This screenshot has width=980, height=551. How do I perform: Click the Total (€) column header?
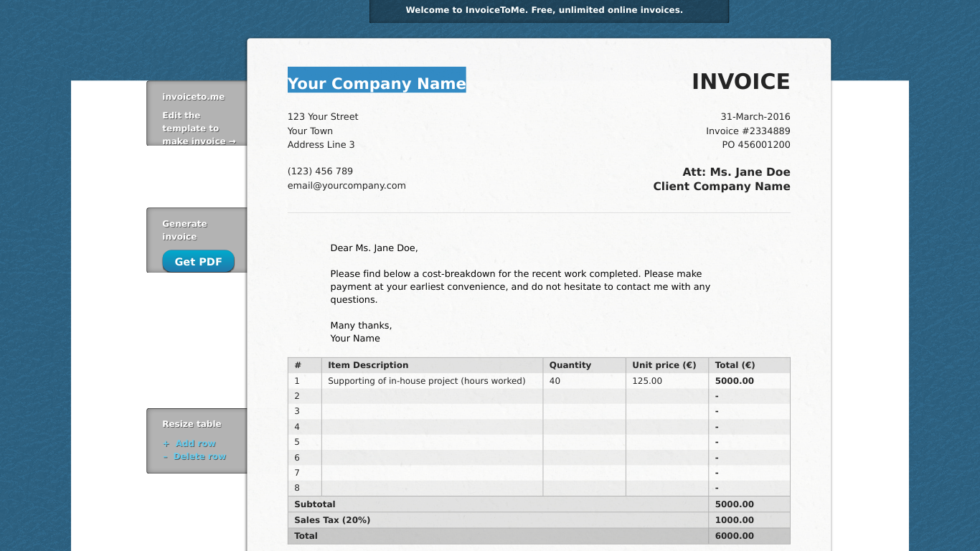[x=749, y=365]
